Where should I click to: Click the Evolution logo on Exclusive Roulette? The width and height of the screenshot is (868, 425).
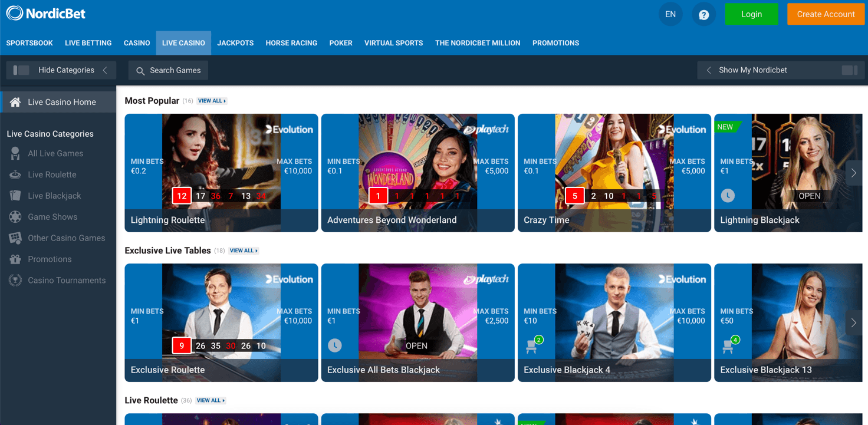289,279
